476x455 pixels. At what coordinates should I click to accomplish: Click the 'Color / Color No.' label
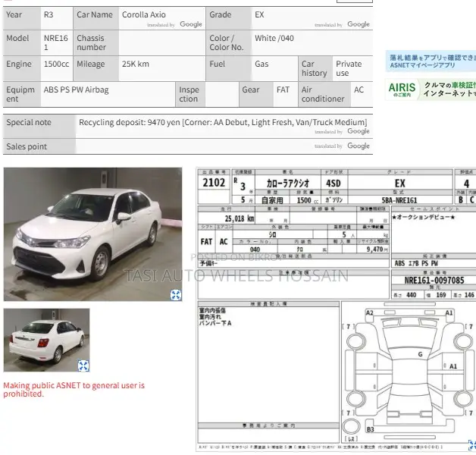[227, 42]
